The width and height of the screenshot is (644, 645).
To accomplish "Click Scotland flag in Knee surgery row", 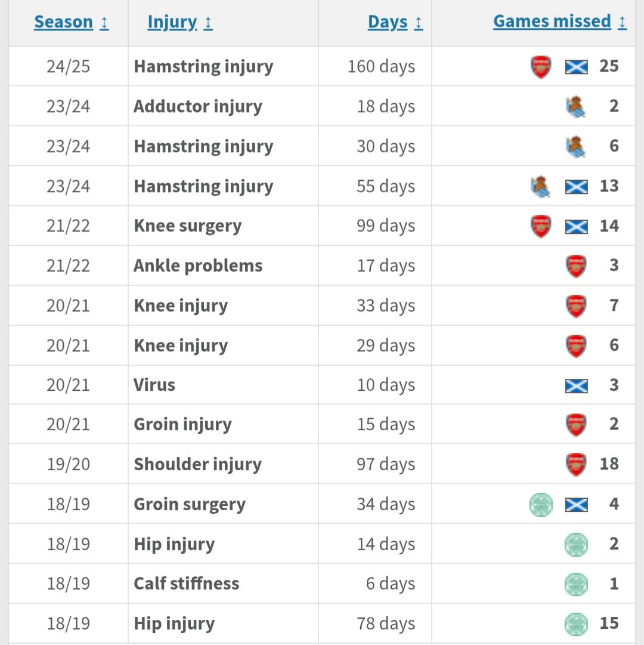I will pyautogui.click(x=576, y=226).
